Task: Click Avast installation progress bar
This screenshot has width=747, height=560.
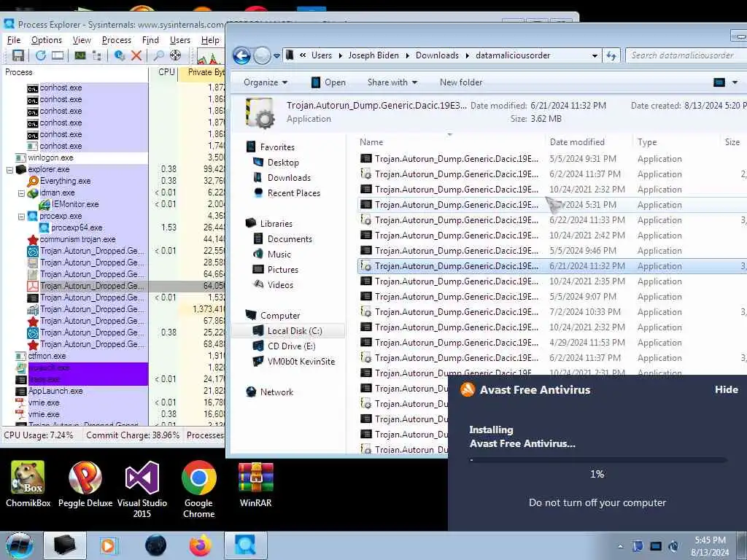Action: (x=598, y=460)
